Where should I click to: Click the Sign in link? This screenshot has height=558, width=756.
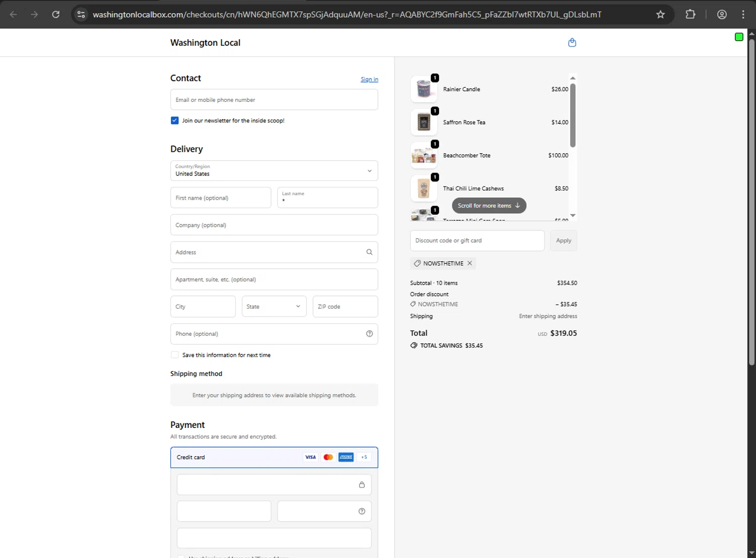click(x=369, y=79)
